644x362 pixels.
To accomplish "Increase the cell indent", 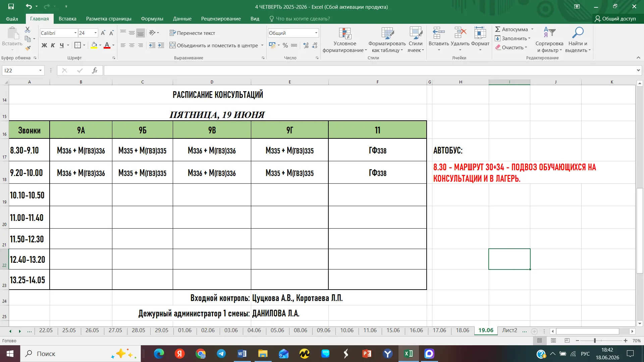I will 161,45.
